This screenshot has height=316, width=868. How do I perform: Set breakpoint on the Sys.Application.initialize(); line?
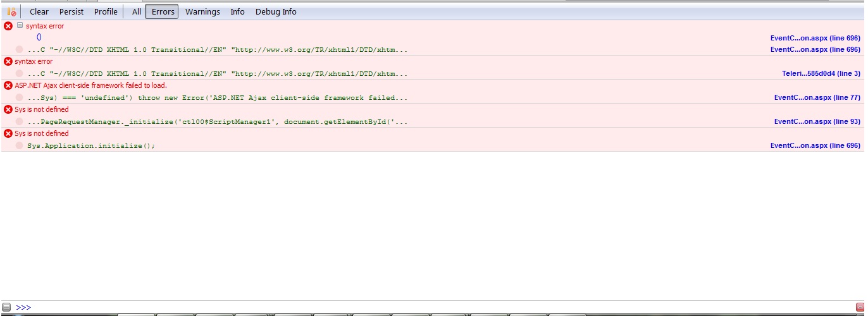tap(20, 145)
